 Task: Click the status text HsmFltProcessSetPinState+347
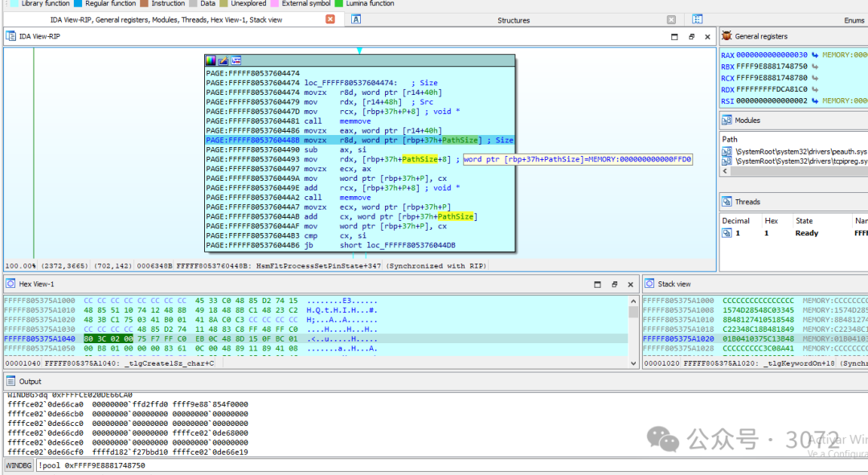point(318,266)
